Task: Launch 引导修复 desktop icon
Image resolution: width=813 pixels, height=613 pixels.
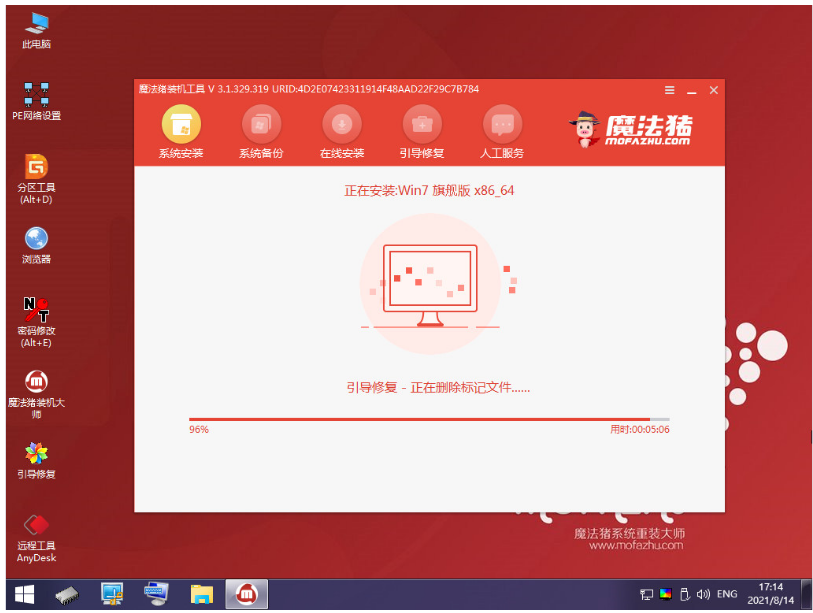Action: click(x=36, y=461)
